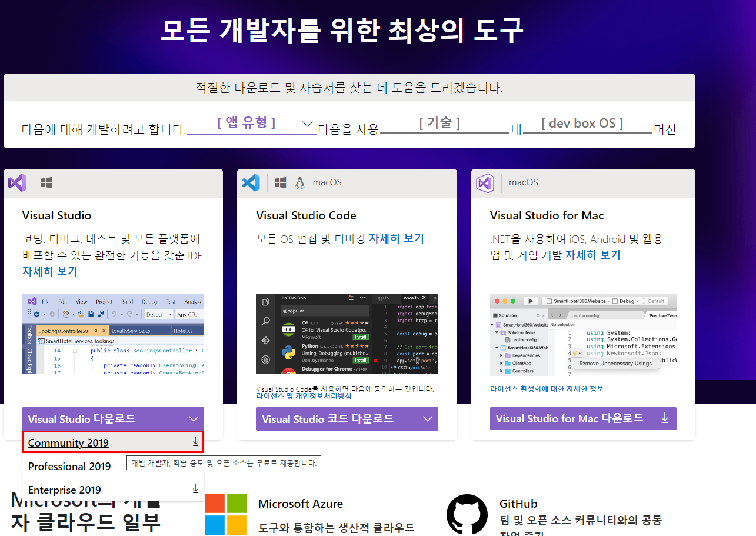This screenshot has height=536, width=756.
Task: Click the GitHub heading
Action: click(x=518, y=504)
